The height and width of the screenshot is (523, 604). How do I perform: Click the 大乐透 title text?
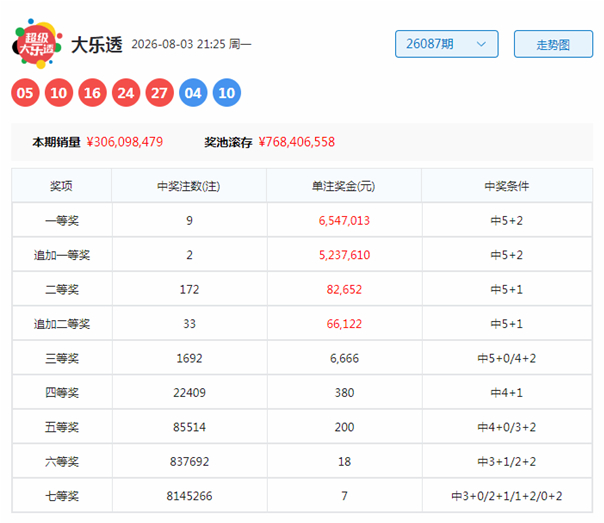(x=97, y=45)
